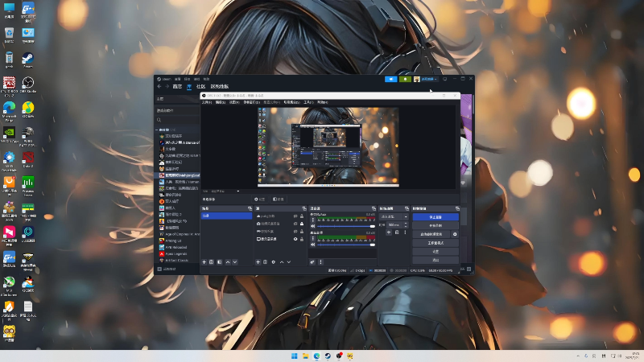Image resolution: width=644 pixels, height=362 pixels.
Task: Collapse the Steam library game category
Action: pyautogui.click(x=157, y=130)
